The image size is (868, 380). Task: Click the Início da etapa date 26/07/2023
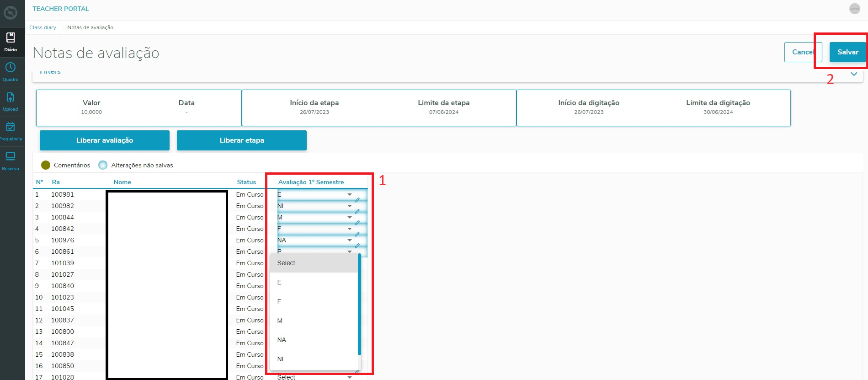314,112
